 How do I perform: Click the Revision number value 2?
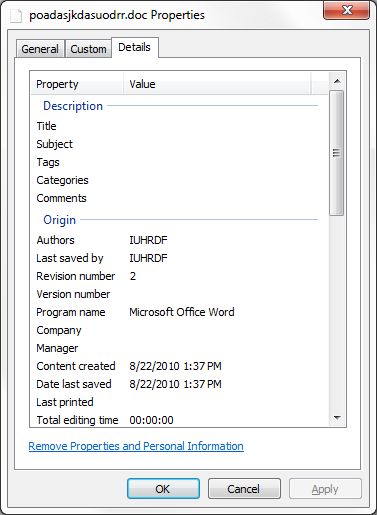pos(133,276)
